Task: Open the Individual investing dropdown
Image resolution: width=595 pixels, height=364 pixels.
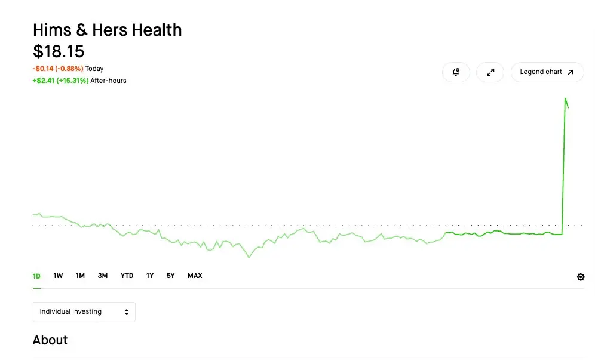Action: tap(84, 312)
